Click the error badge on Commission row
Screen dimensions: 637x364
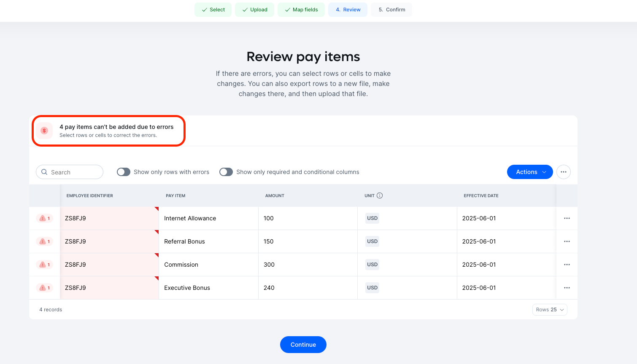44,265
